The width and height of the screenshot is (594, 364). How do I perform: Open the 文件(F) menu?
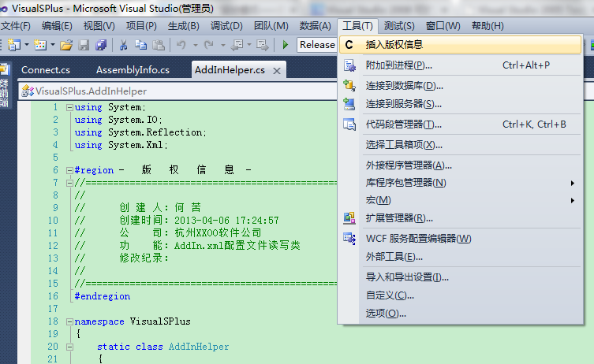[x=16, y=26]
